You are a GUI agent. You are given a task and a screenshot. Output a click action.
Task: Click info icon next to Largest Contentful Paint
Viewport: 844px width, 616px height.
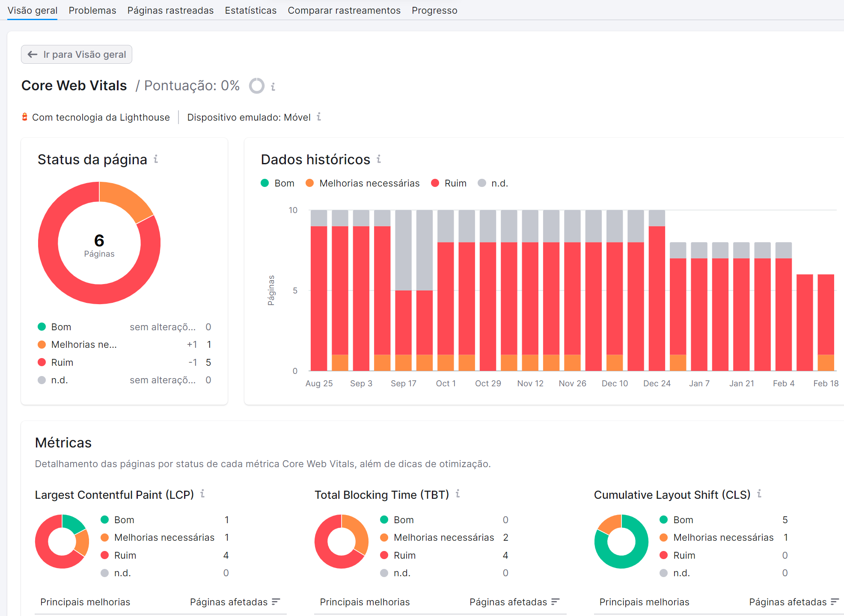coord(202,494)
